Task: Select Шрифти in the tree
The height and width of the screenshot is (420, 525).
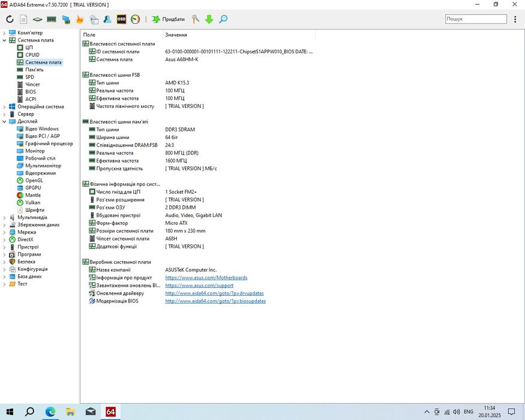Action: click(x=34, y=210)
